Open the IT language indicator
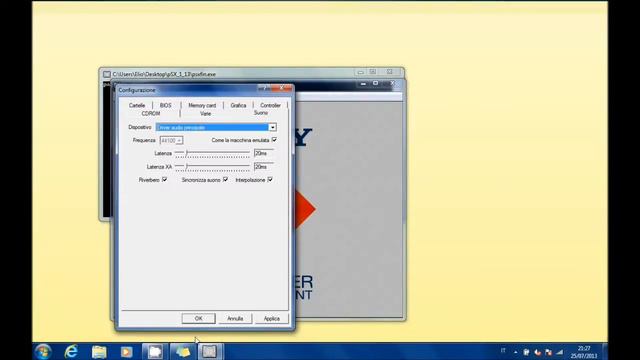Image resolution: width=640 pixels, height=360 pixels. click(x=503, y=351)
